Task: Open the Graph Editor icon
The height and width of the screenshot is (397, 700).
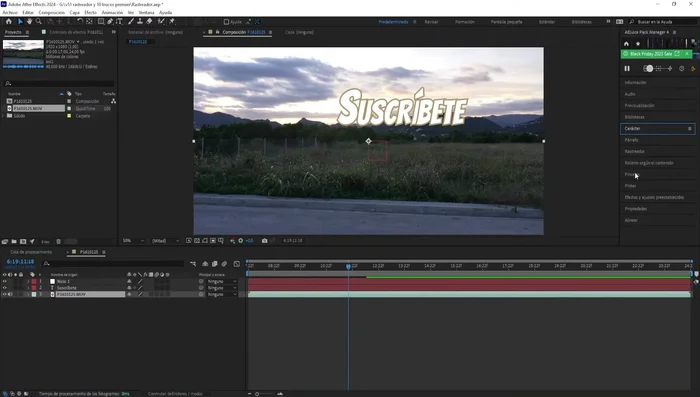Action: tap(237, 264)
